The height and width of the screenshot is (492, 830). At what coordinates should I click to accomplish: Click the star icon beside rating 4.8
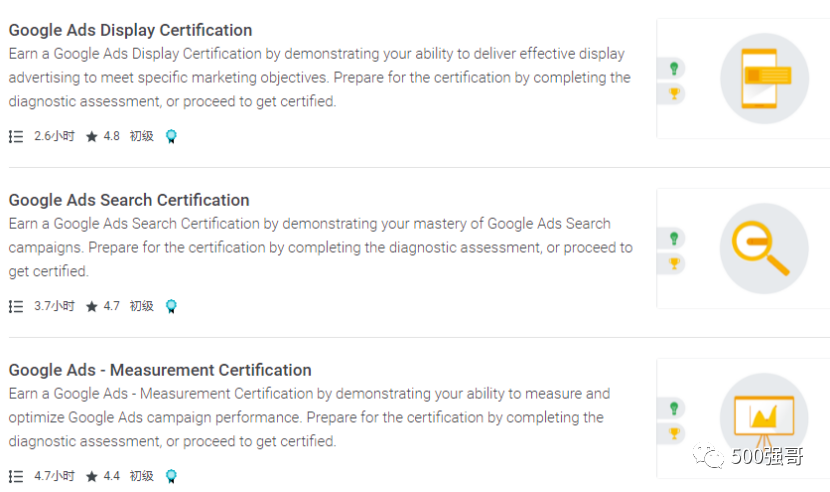click(x=92, y=137)
